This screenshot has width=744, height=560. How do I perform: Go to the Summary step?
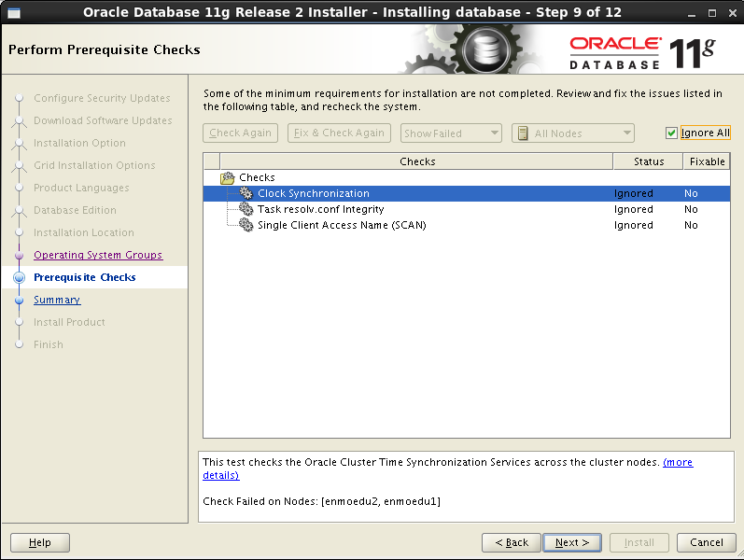[x=57, y=300]
